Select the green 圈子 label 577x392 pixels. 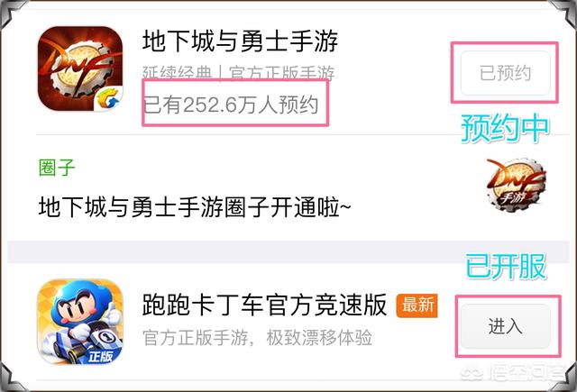tap(57, 168)
